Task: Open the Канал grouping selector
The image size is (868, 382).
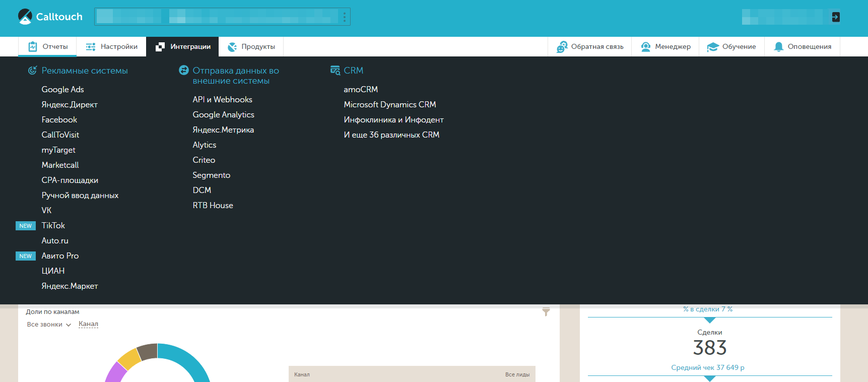Action: pyautogui.click(x=88, y=324)
